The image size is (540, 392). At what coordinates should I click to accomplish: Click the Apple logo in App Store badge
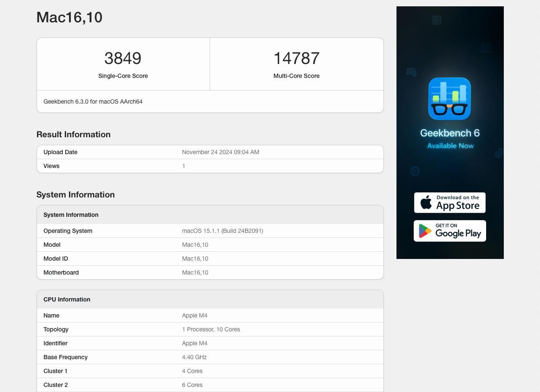pos(426,202)
